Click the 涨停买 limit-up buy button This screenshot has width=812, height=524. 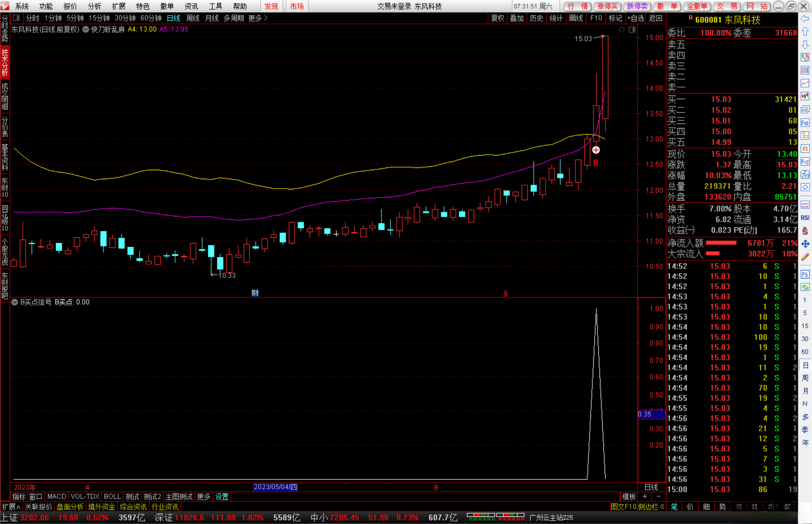(607, 6)
